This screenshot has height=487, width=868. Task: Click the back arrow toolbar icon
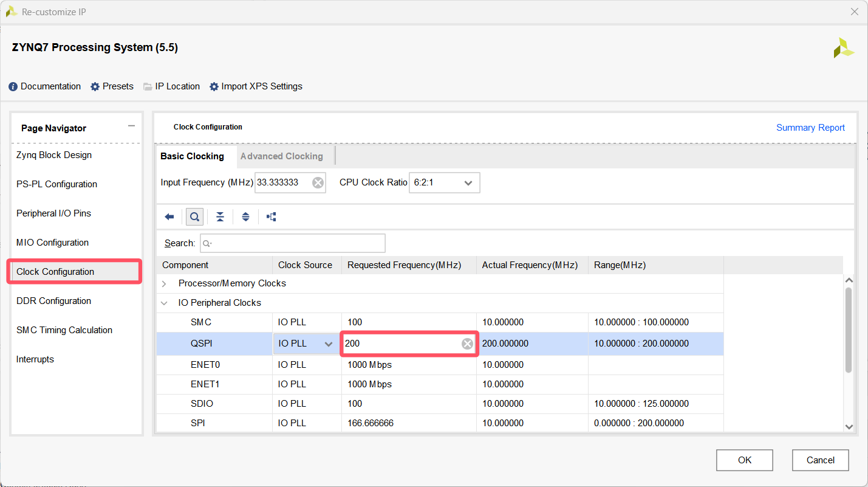(x=169, y=217)
